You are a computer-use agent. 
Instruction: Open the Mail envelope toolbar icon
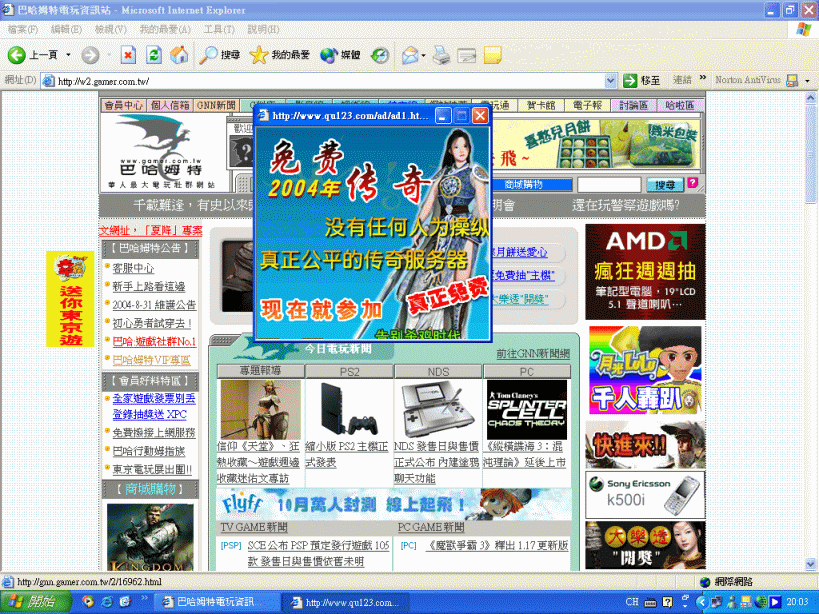coord(410,55)
